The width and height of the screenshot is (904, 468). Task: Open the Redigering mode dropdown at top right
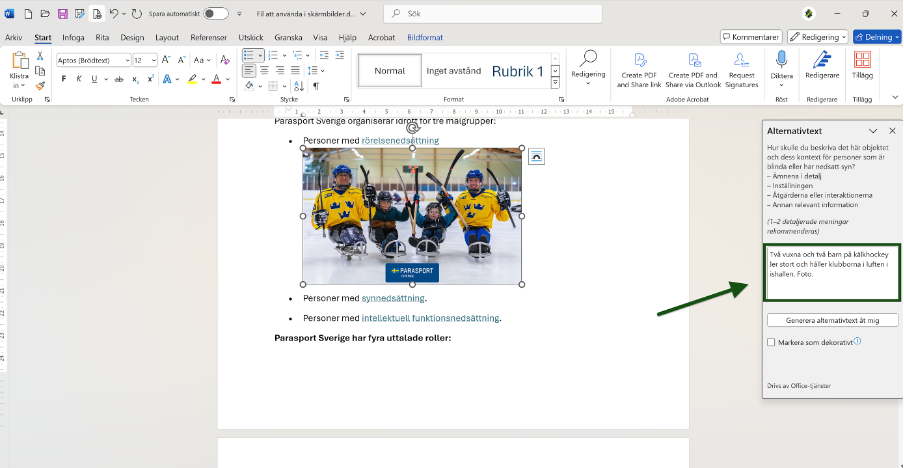point(818,37)
